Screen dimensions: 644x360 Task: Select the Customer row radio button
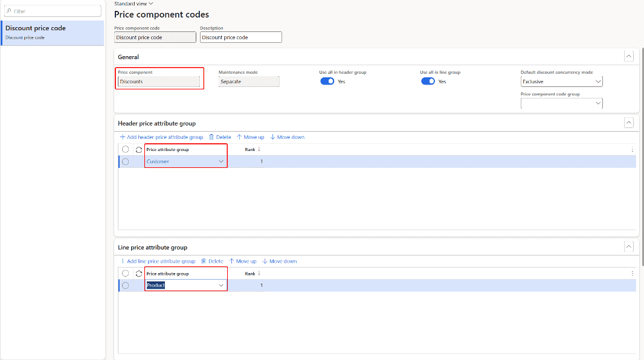pyautogui.click(x=125, y=162)
